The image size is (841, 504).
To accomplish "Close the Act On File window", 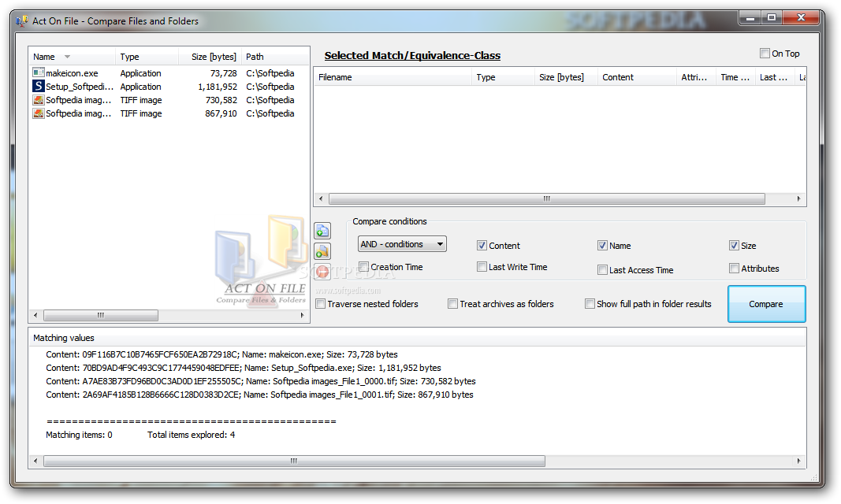I will (x=802, y=17).
